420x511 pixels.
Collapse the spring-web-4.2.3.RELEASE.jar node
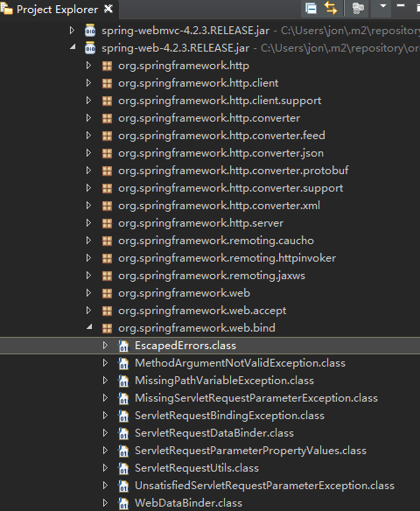[73, 48]
